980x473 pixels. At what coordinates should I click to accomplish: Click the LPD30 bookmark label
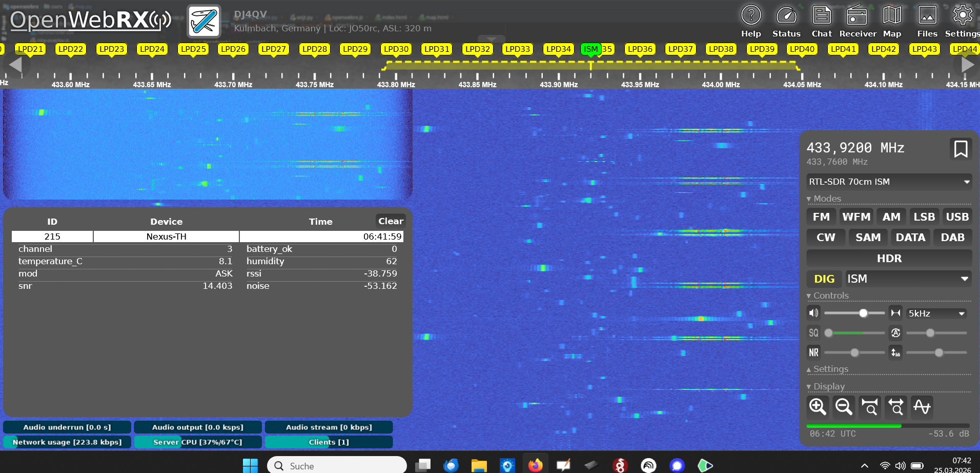(x=396, y=49)
